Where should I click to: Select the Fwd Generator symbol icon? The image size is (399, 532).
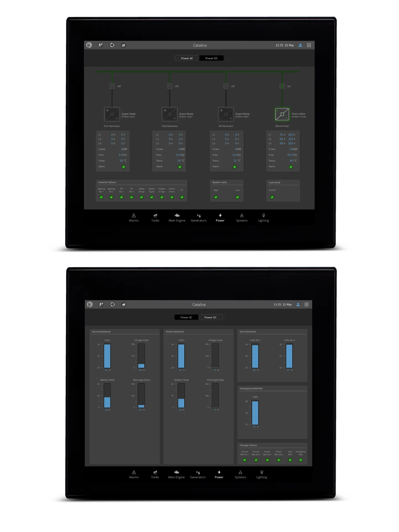tap(170, 114)
